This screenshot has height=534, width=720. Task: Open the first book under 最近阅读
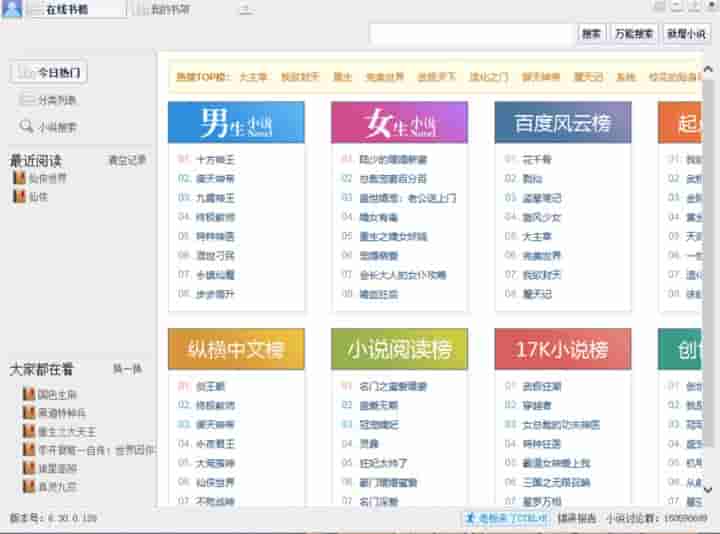pos(47,178)
